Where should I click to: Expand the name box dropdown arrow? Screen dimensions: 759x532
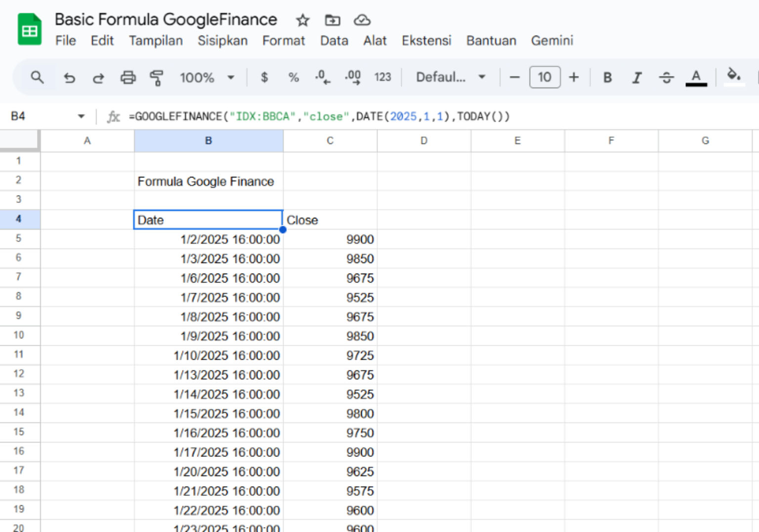click(81, 117)
